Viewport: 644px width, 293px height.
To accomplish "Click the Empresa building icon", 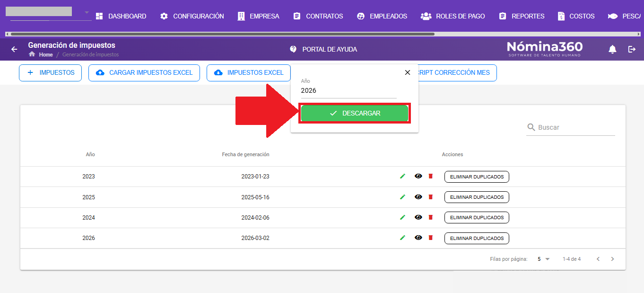I will [x=241, y=16].
